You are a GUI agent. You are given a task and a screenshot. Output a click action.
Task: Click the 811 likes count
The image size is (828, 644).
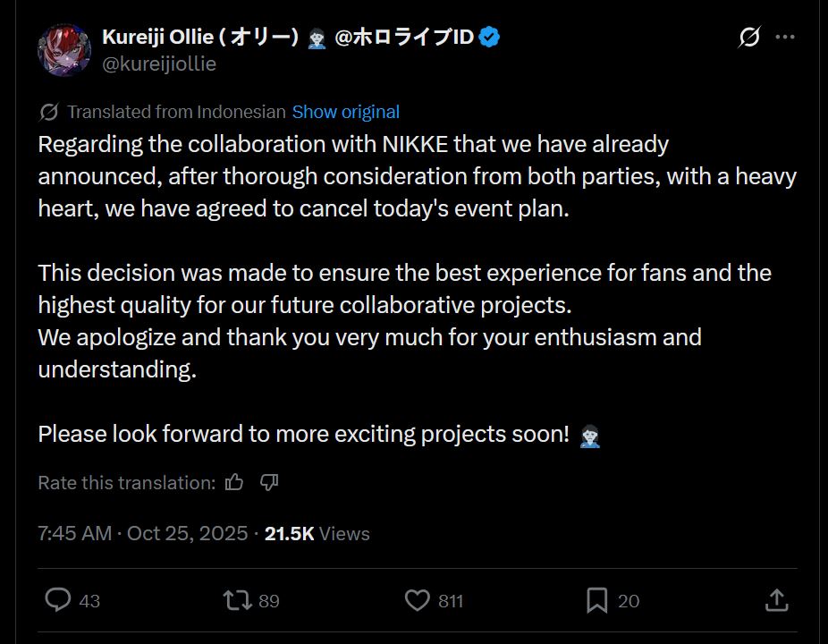coord(451,601)
